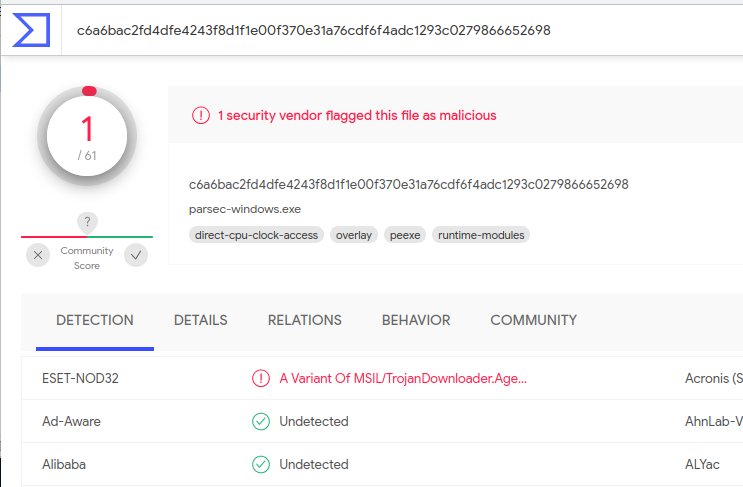Click the malicious alert exclamation icon

tap(200, 115)
